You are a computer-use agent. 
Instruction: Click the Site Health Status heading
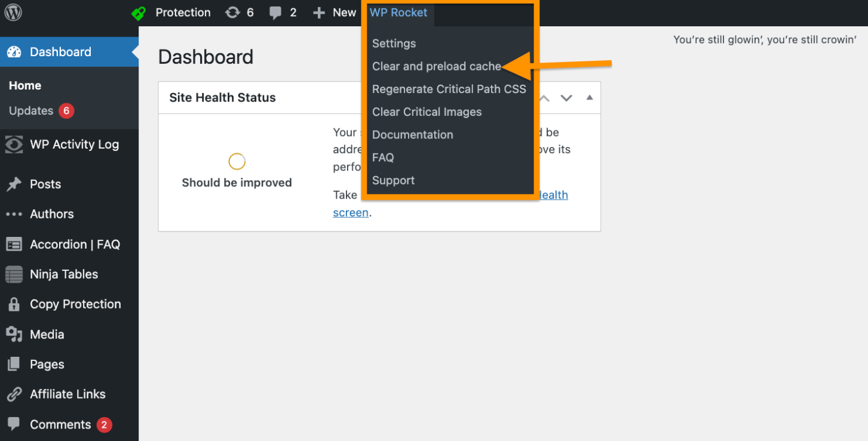tap(222, 98)
